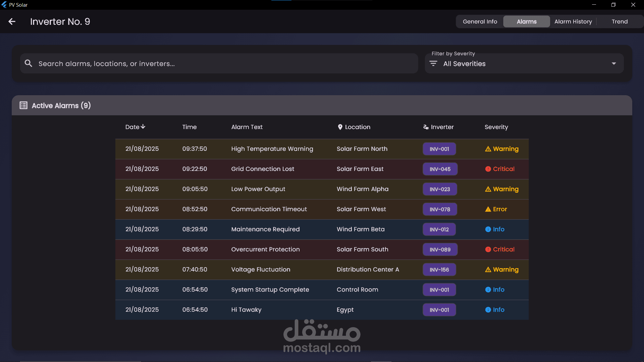Click the blue Info icon for Maintenance Required
Viewport: 644px width, 362px height.
(488, 229)
